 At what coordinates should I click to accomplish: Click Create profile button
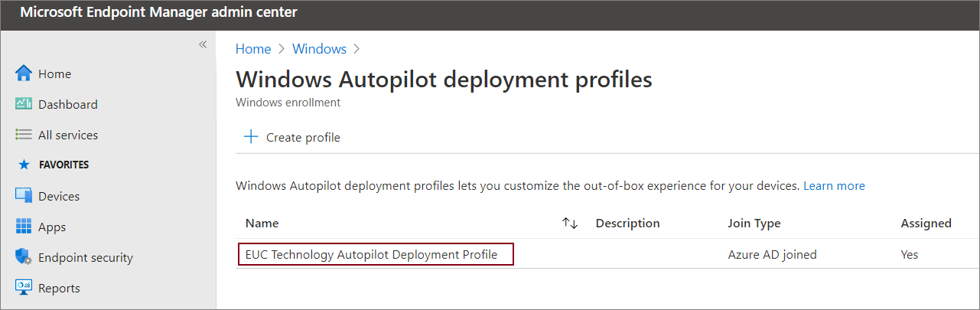[x=303, y=138]
